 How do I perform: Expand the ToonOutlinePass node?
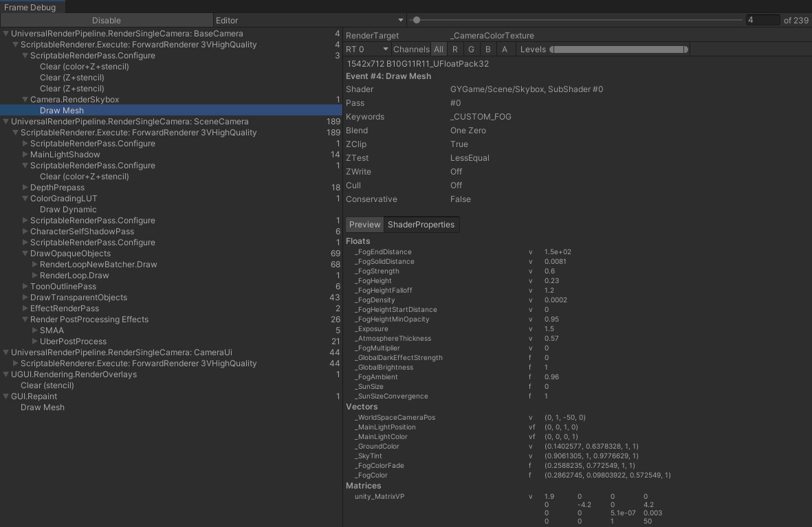coord(25,287)
